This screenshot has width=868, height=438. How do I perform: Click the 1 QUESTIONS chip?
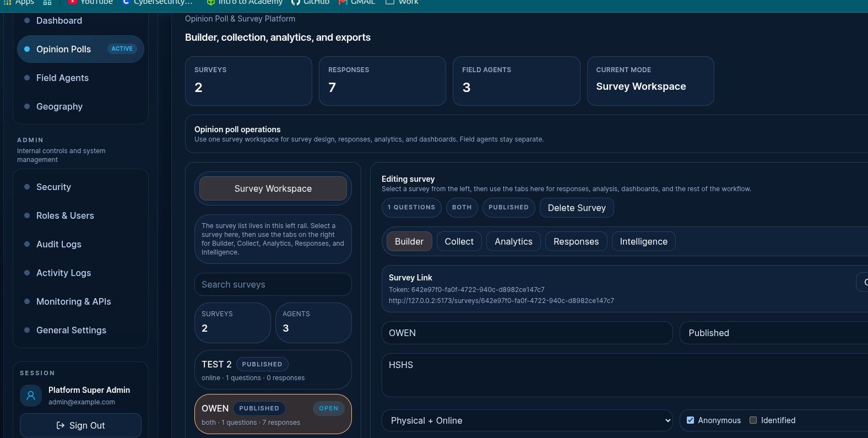(411, 207)
